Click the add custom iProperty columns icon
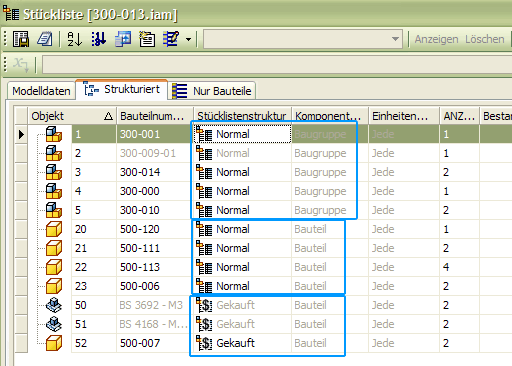This screenshot has height=366, width=512. click(x=147, y=39)
